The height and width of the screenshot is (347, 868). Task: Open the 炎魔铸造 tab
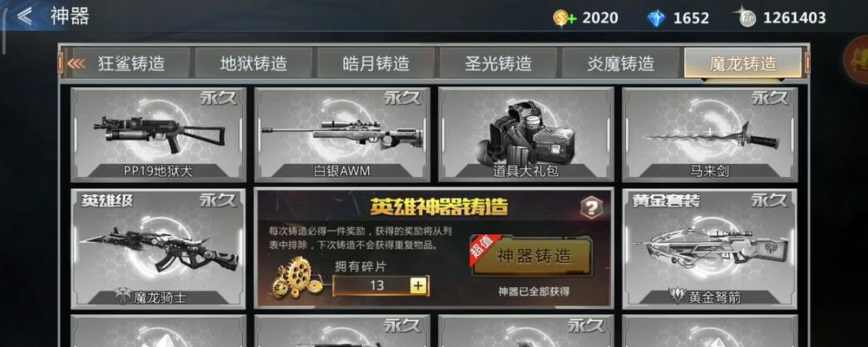pos(621,63)
